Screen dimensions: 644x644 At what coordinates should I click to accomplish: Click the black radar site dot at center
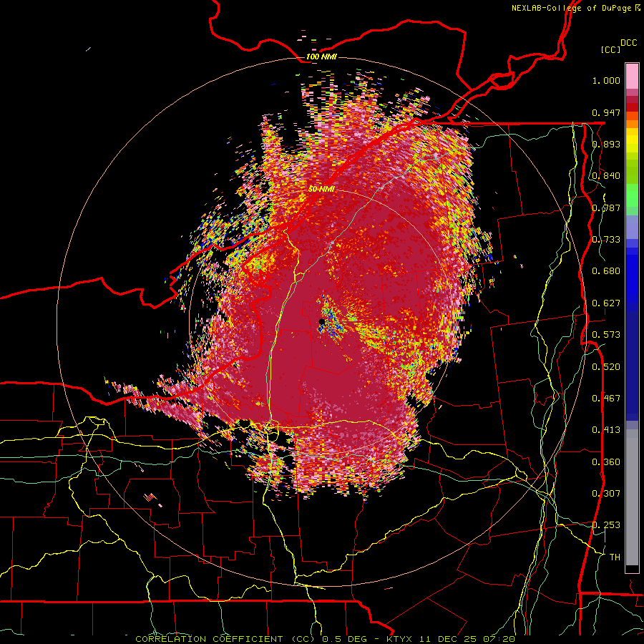(322, 321)
